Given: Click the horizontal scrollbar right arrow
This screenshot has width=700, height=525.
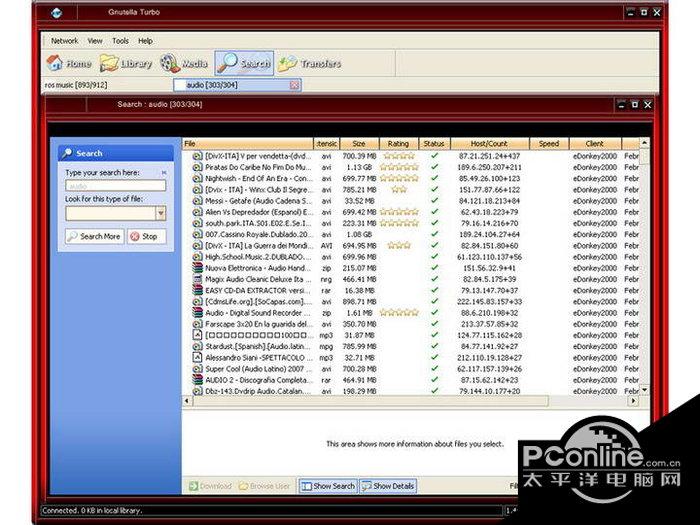Looking at the screenshot, I should (633, 400).
